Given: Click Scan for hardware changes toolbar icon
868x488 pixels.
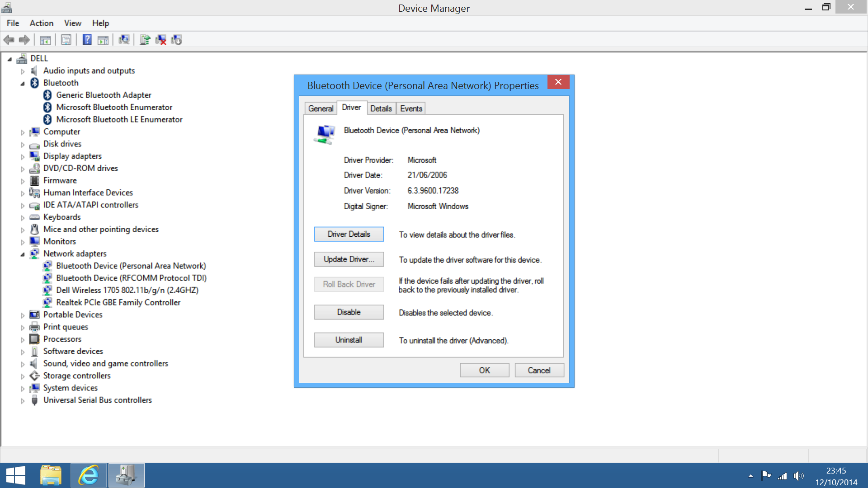Looking at the screenshot, I should click(123, 40).
